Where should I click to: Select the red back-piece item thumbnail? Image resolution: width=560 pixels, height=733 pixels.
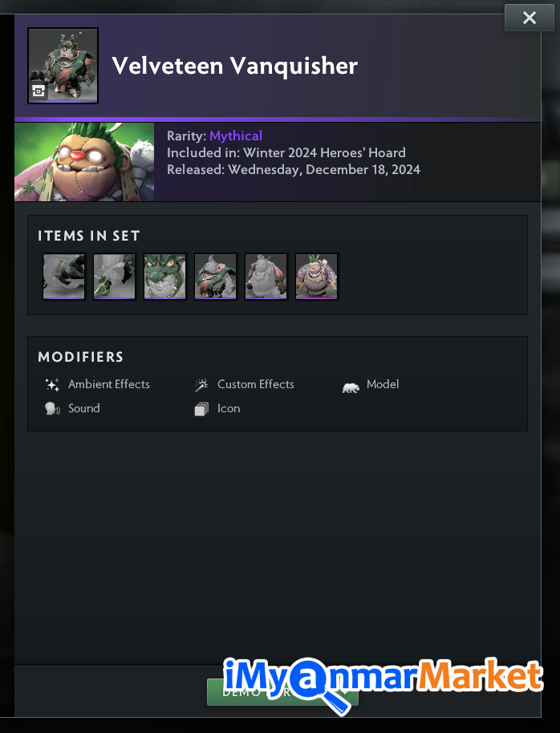pos(266,276)
